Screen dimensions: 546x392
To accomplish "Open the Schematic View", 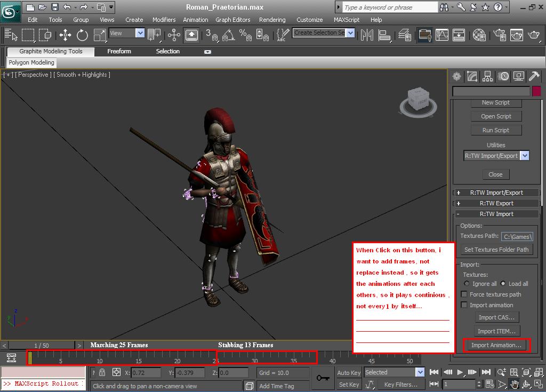I will pos(459,35).
